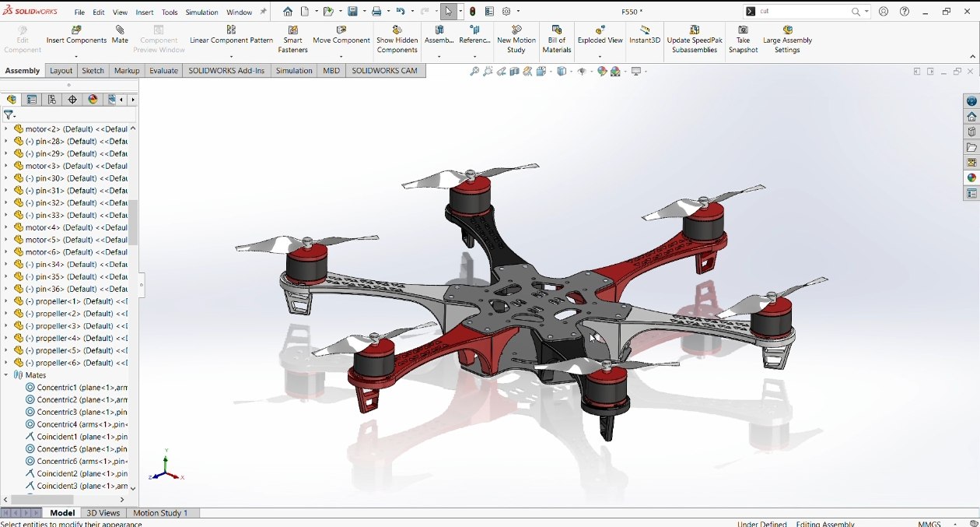Open the PropertyManager tab

pos(32,100)
